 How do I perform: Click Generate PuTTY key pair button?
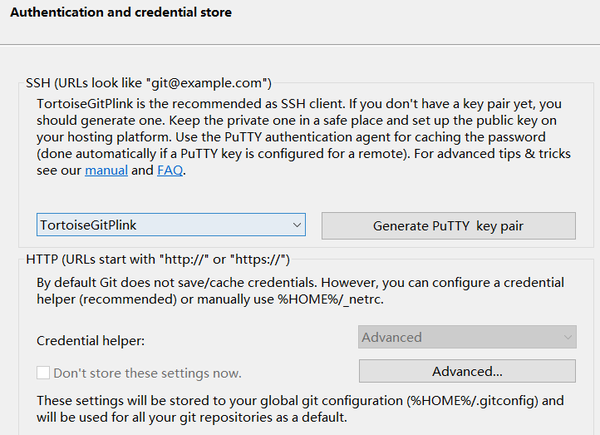(x=448, y=226)
